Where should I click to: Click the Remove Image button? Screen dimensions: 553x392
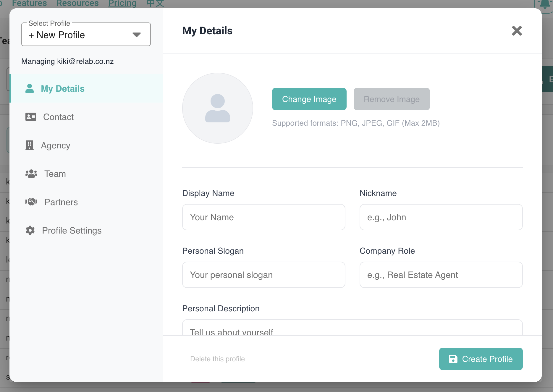(x=392, y=99)
